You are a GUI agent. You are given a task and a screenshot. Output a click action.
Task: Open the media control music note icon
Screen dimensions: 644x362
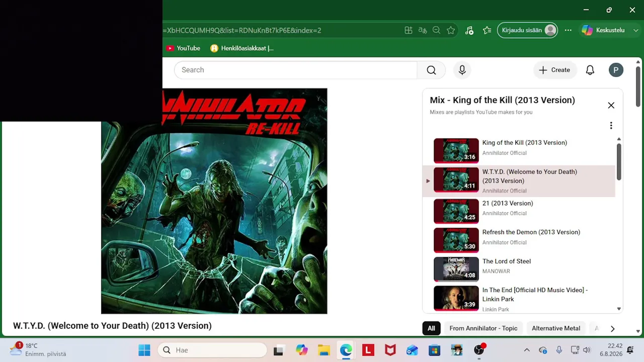pos(469,30)
